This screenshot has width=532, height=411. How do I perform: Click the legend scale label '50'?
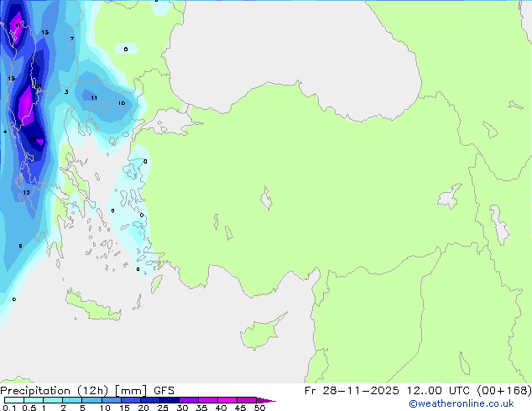coord(259,408)
